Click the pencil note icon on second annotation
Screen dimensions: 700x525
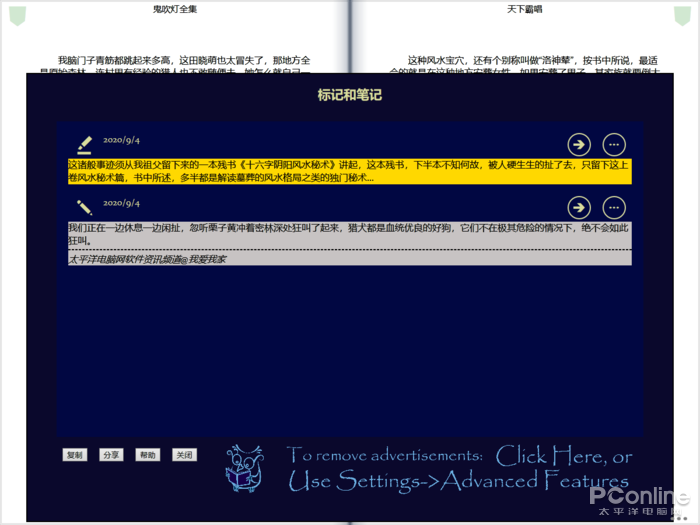tap(84, 208)
